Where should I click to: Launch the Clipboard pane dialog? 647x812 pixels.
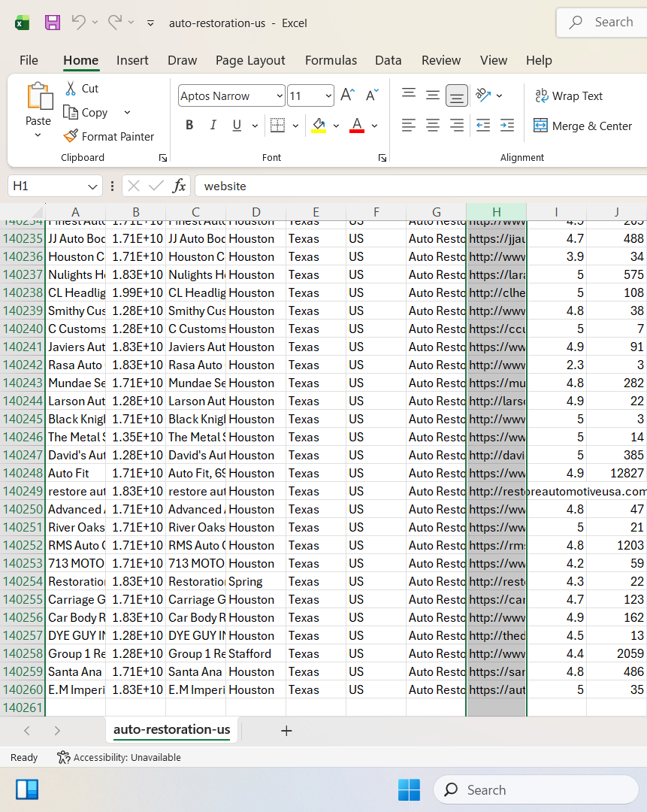(163, 158)
